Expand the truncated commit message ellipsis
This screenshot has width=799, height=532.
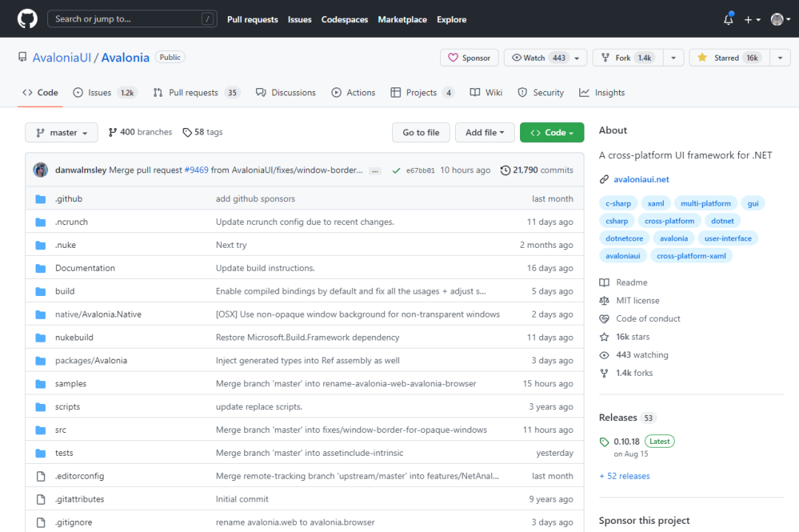pos(374,169)
